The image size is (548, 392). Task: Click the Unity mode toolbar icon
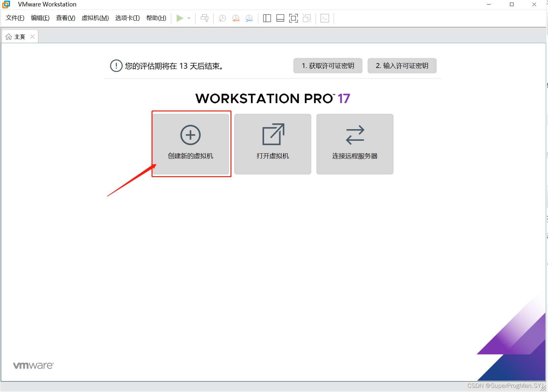coord(307,18)
